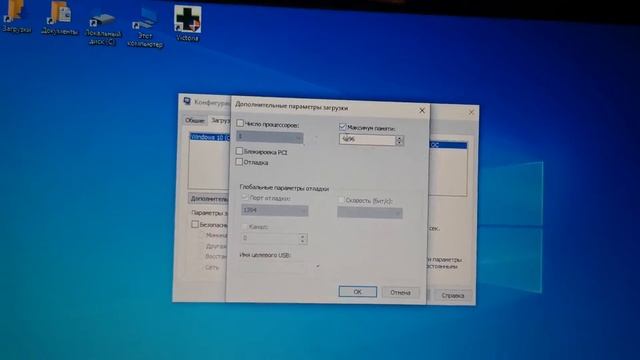Viewport: 640px width, 360px height.
Task: Click the Отмена button
Action: 400,293
